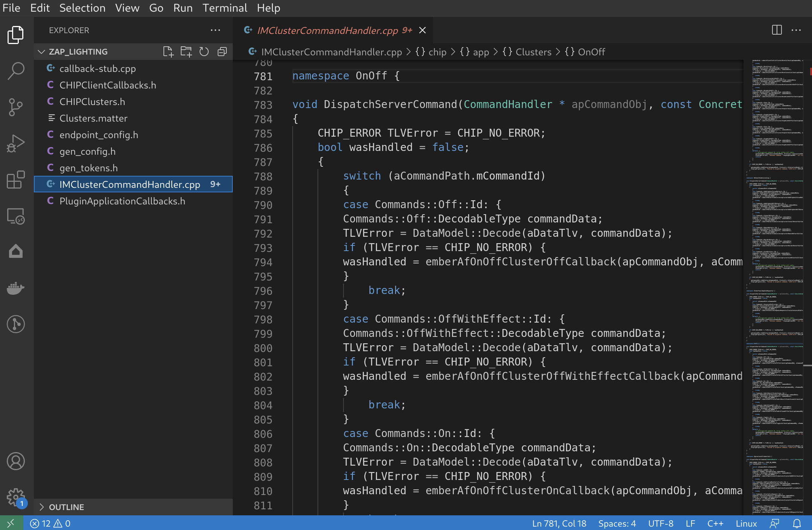Click the Source Control icon in sidebar
The height and width of the screenshot is (530, 812).
pos(15,107)
